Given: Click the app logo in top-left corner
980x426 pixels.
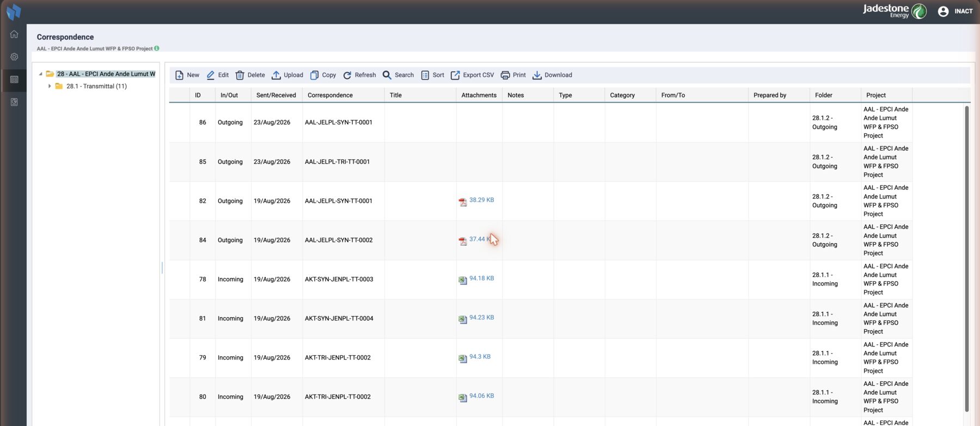Looking at the screenshot, I should pyautogui.click(x=14, y=11).
